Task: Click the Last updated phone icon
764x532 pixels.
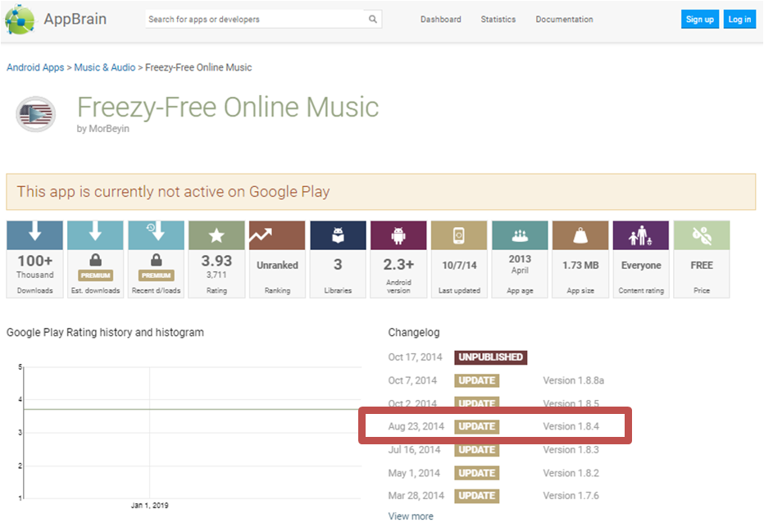Action: click(x=459, y=235)
